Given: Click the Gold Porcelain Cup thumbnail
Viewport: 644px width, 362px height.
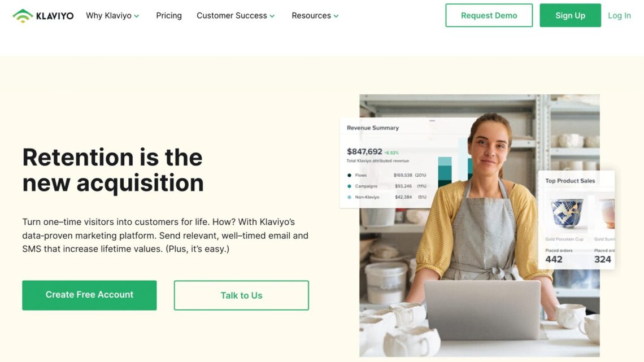Looking at the screenshot, I should point(567,213).
